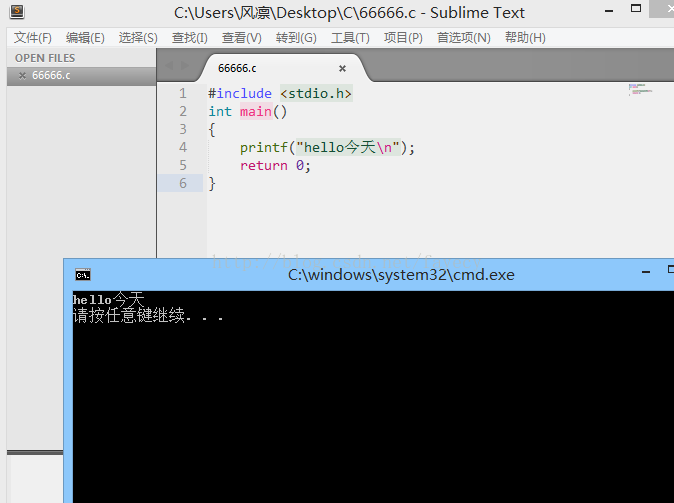
Task: Click the main function name
Action: pyautogui.click(x=256, y=112)
